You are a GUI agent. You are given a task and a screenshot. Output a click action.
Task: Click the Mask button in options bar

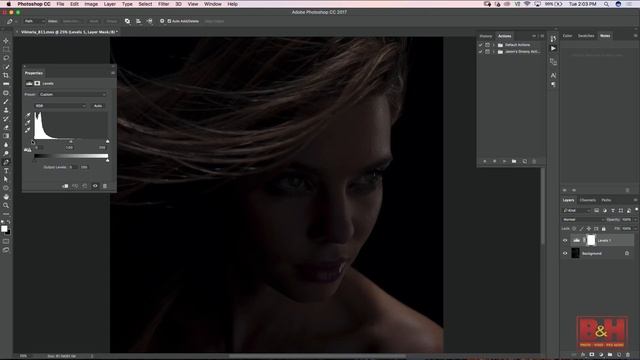tap(93, 21)
